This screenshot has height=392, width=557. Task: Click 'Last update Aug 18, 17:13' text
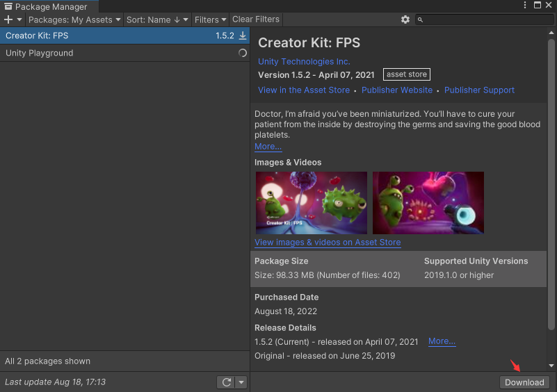pos(56,382)
